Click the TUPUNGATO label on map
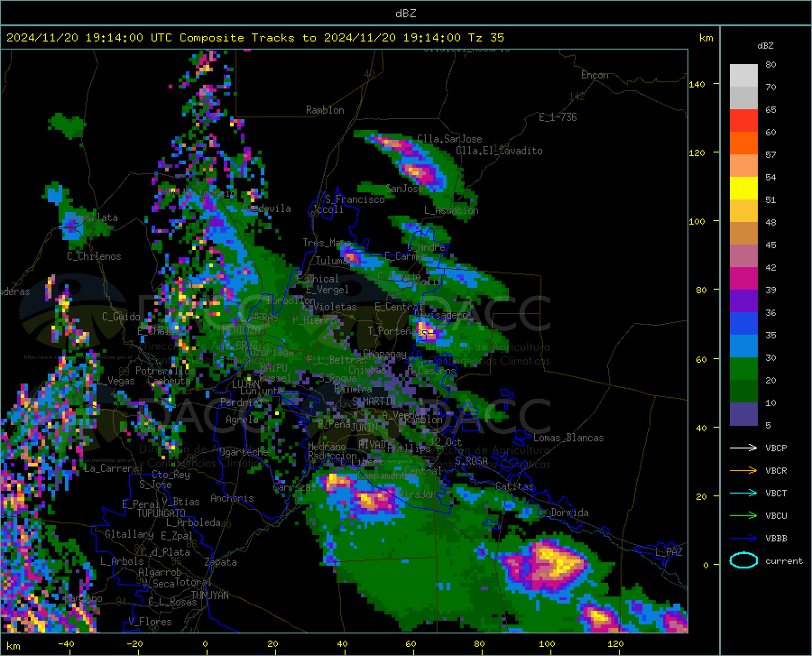 [x=161, y=513]
